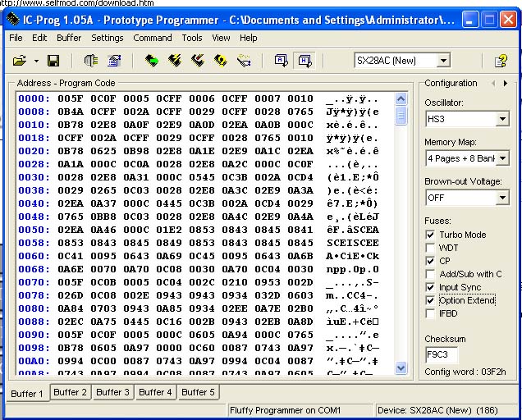Click status text Fluffy Programmer on COM1
522x420 pixels.
286,410
